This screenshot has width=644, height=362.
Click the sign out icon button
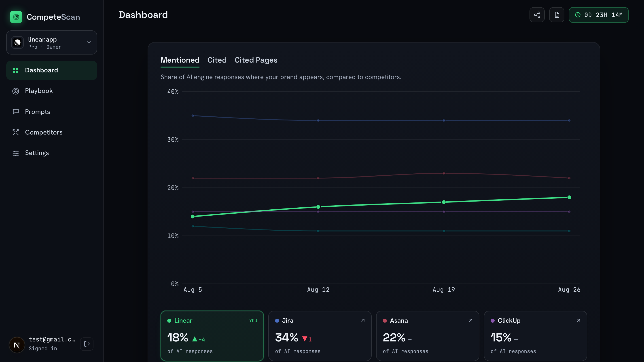(87, 344)
